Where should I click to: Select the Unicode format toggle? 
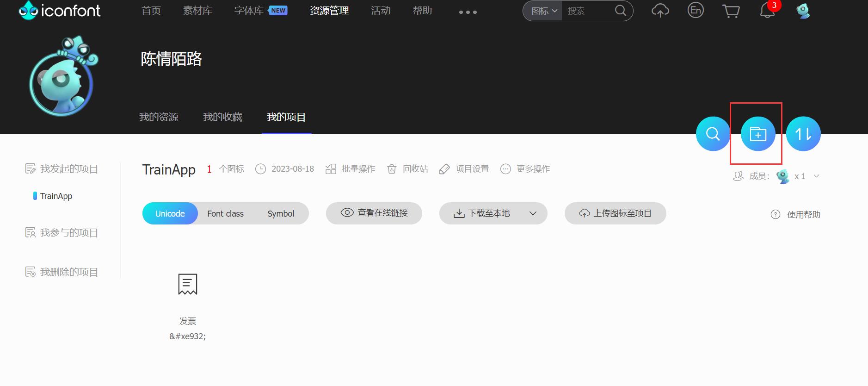[170, 213]
